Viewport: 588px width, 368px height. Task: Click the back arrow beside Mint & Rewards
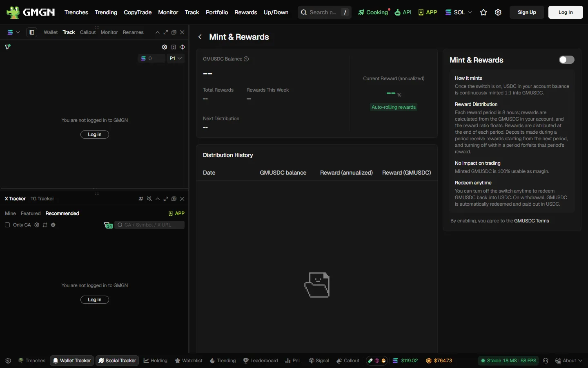[200, 37]
